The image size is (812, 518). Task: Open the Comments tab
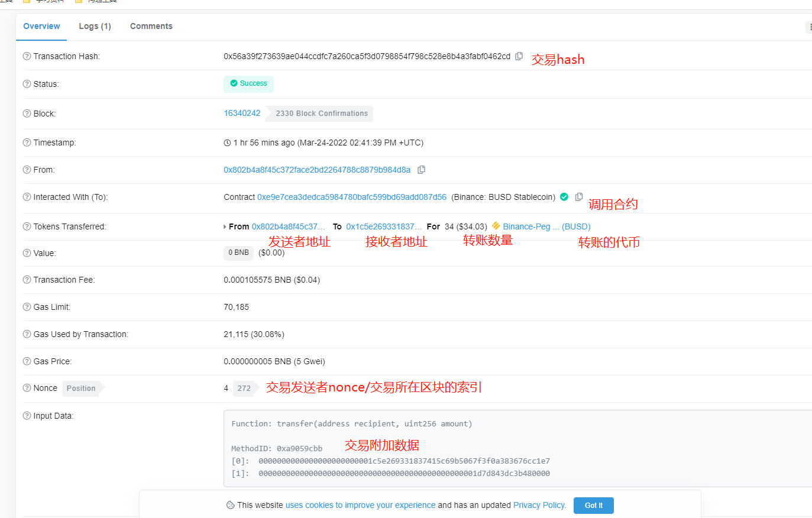[151, 26]
